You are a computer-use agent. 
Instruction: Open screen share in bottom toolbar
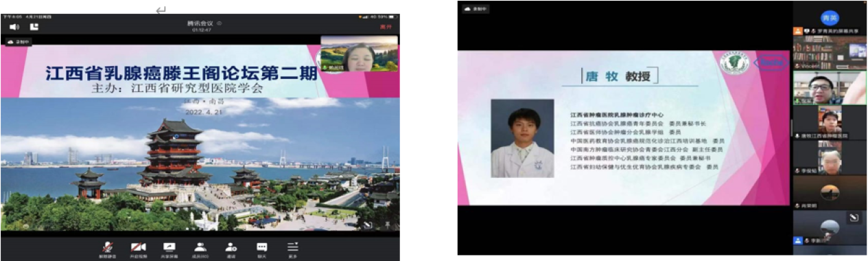pyautogui.click(x=169, y=248)
